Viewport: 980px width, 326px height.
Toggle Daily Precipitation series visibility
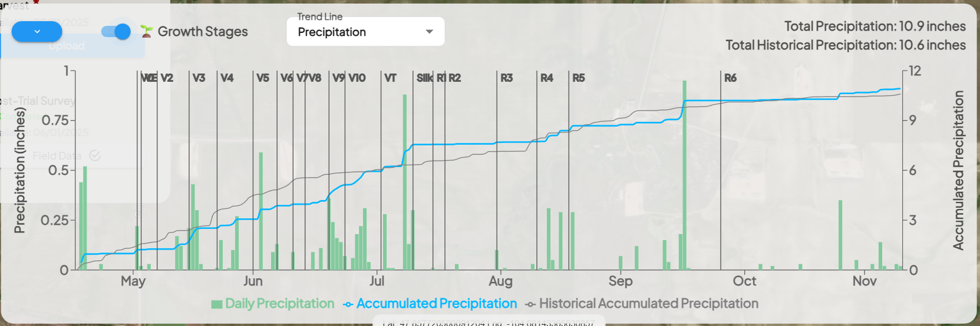pyautogui.click(x=279, y=304)
